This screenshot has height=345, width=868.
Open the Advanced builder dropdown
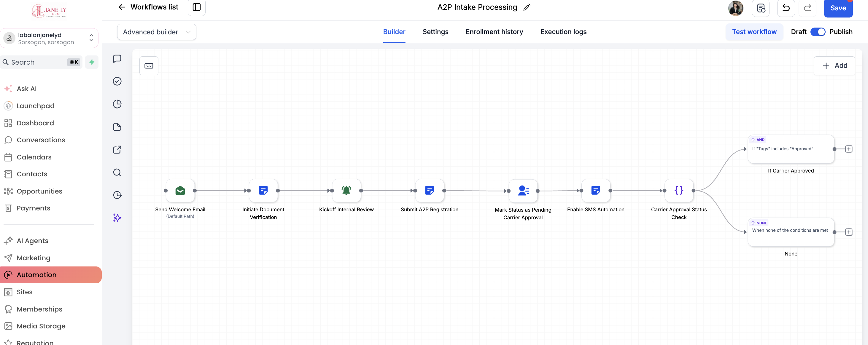click(x=157, y=32)
